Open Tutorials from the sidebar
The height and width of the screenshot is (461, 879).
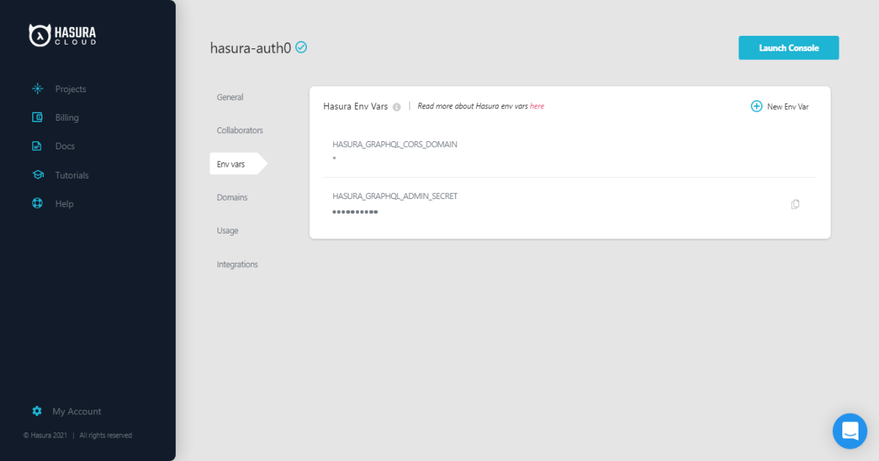(x=72, y=176)
